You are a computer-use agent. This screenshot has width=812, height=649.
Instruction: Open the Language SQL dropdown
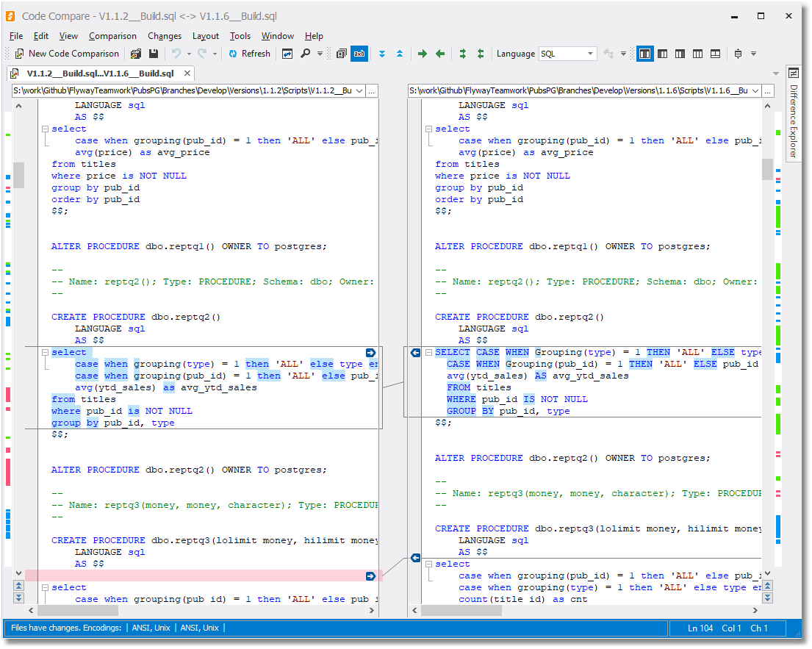(592, 54)
